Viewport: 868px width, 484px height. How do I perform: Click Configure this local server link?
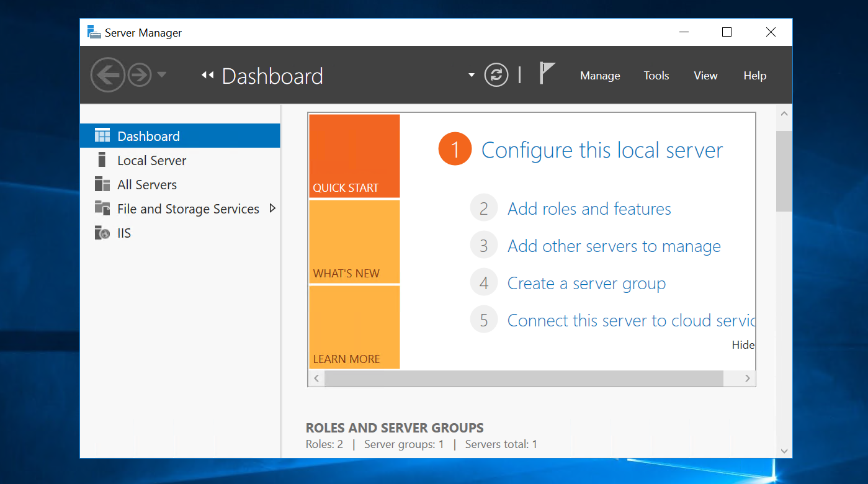click(x=602, y=150)
